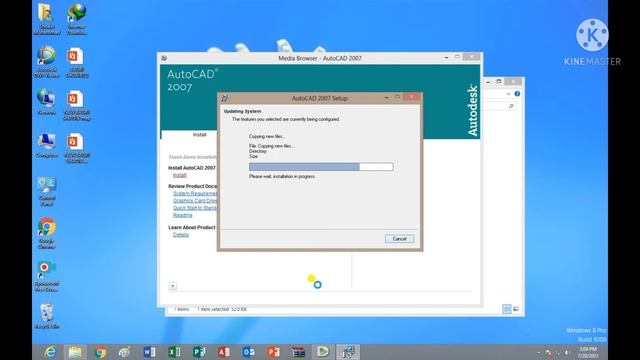The image size is (640, 360).
Task: Open PowerPoint from the taskbar
Action: point(273,352)
